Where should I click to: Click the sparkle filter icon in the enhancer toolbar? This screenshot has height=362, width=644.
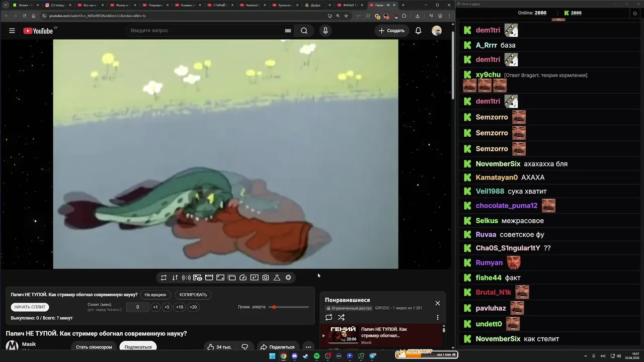pyautogui.click(x=254, y=278)
